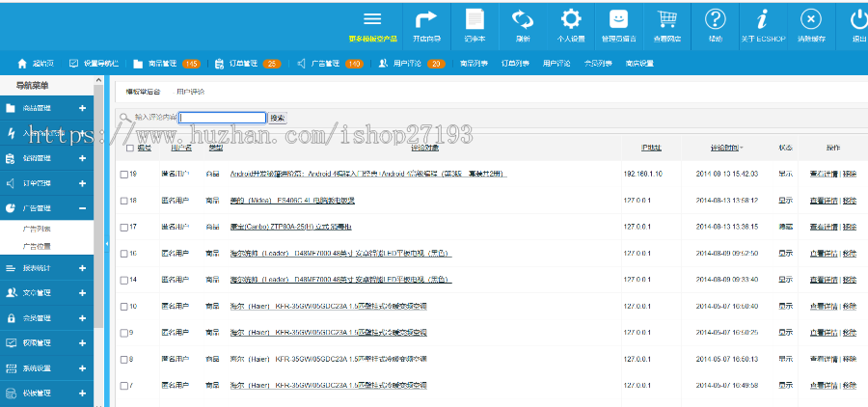Check the box for comment 9
Viewport: 868px width, 407px height.
[x=124, y=333]
